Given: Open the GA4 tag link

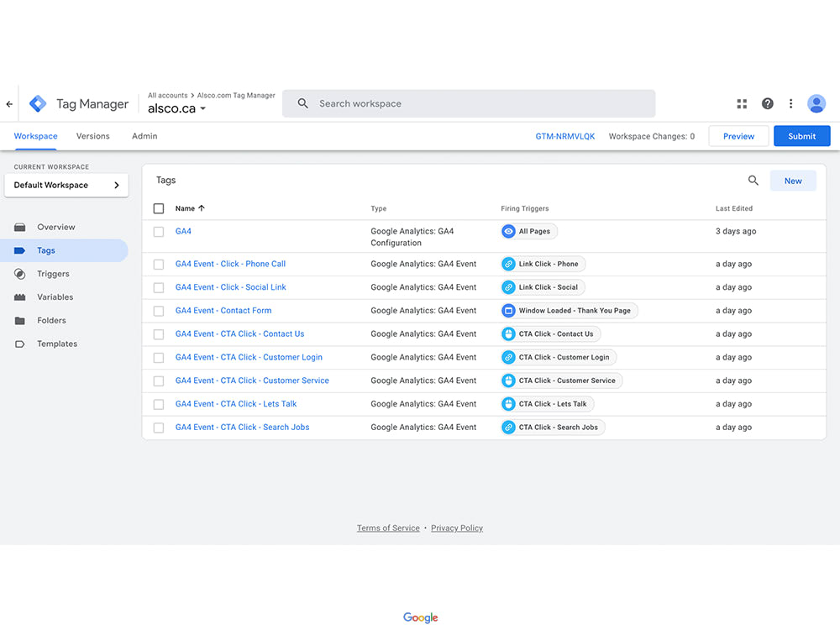Looking at the screenshot, I should (183, 231).
